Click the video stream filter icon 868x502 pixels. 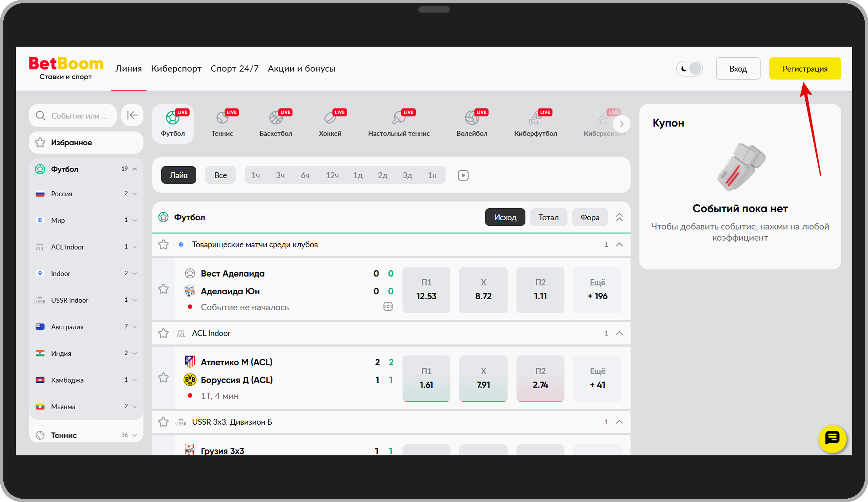pos(463,175)
